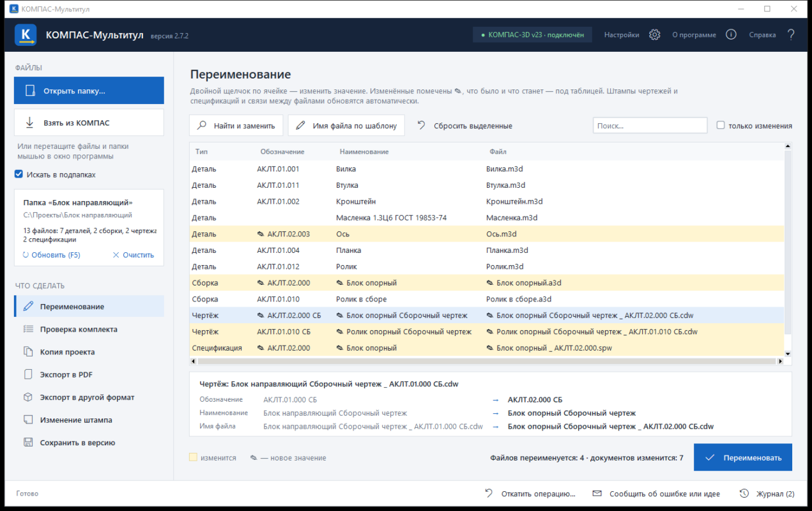Click the Обновить (F5) link
This screenshot has height=511, width=812.
(51, 255)
